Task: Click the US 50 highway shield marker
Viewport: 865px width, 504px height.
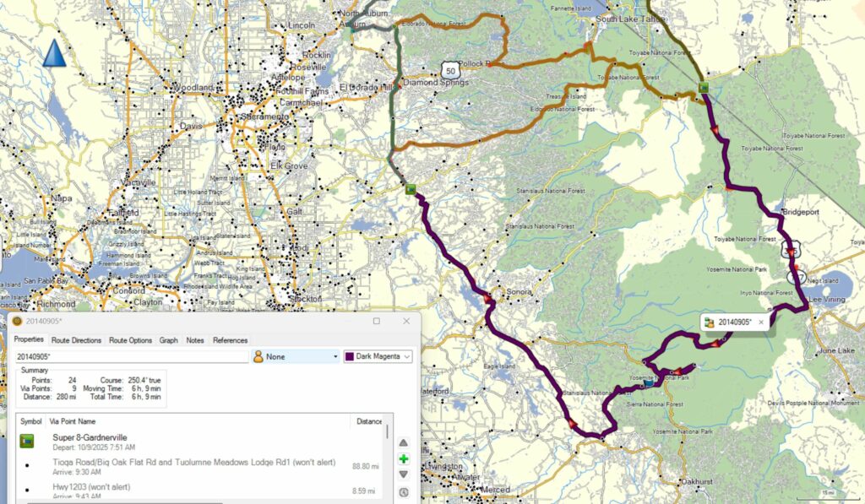Action: (x=449, y=68)
